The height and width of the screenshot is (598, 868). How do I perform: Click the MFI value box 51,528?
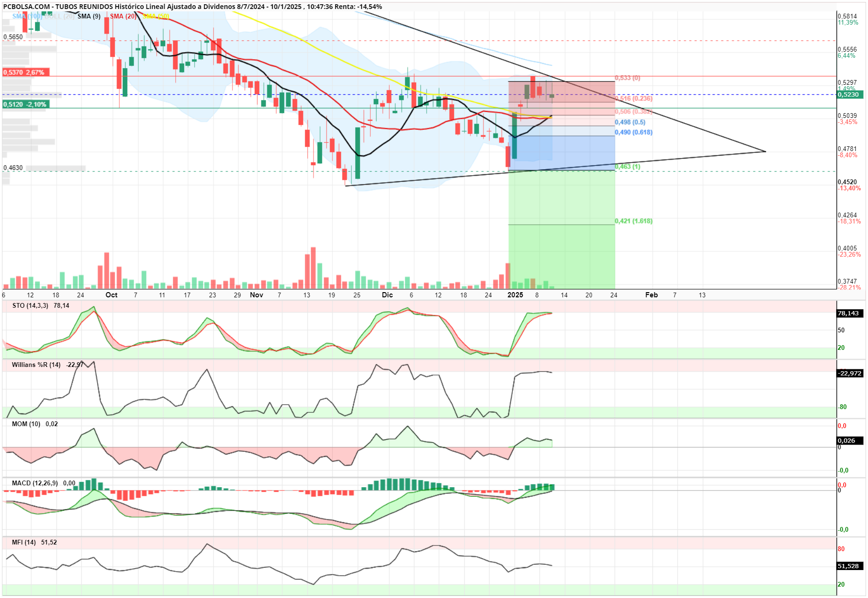pos(850,566)
